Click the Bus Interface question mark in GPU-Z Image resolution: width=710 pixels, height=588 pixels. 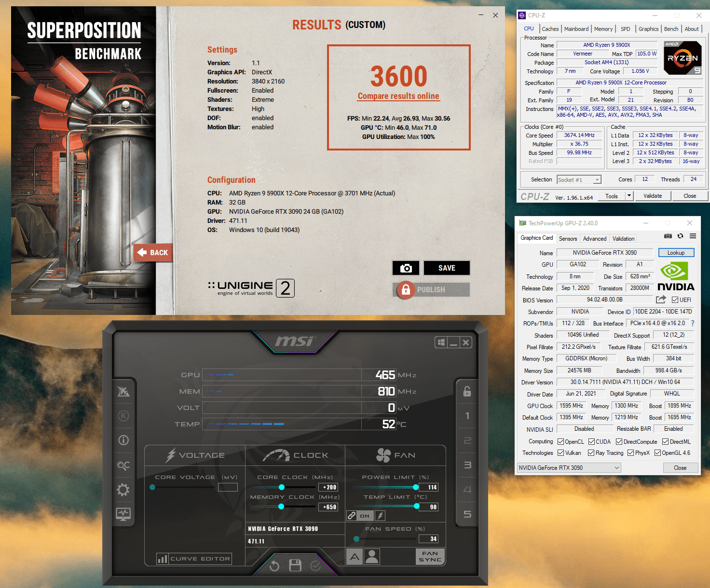point(693,323)
